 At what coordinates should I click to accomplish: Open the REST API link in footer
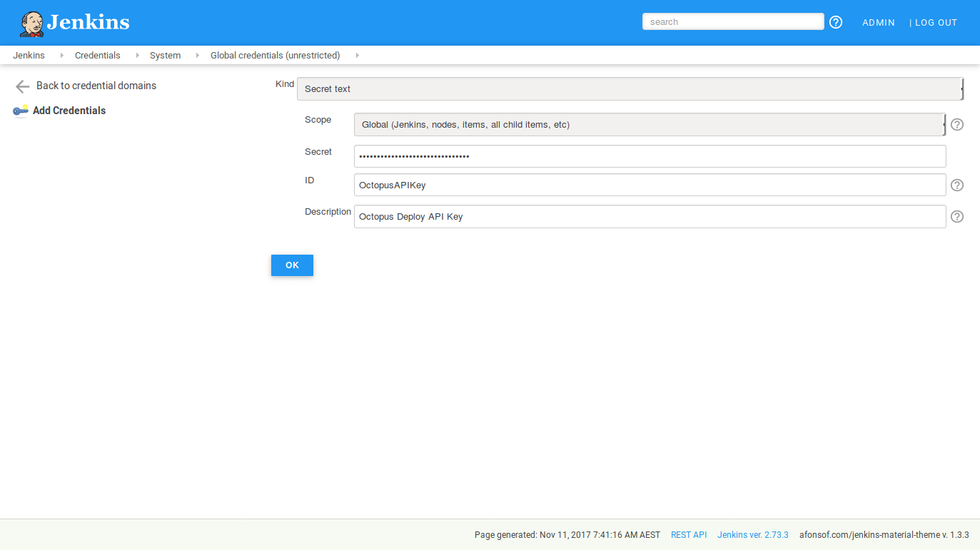[x=688, y=535]
